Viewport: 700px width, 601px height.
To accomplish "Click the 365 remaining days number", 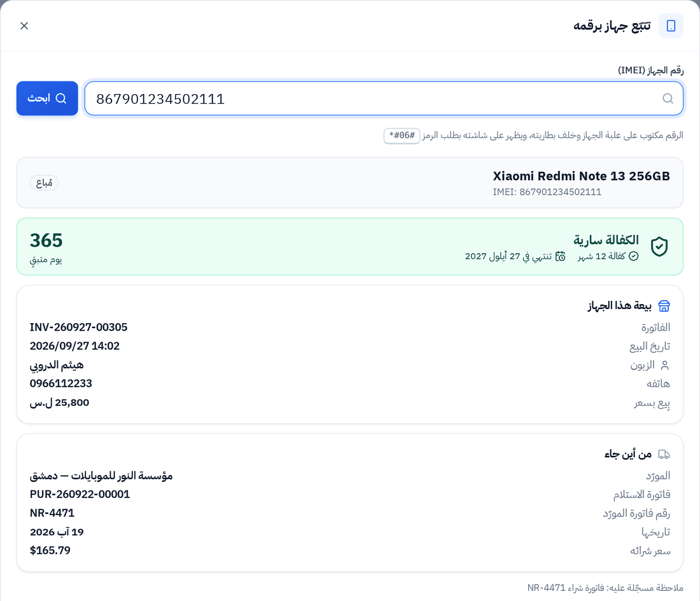I will click(46, 240).
